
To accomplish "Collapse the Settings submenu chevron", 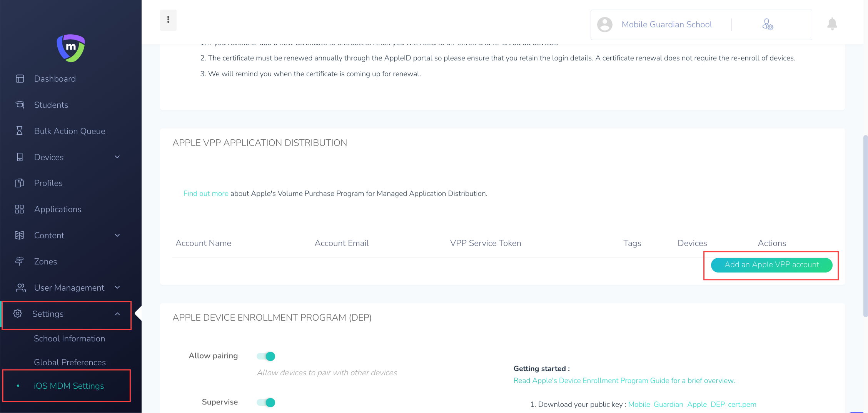I will 117,314.
